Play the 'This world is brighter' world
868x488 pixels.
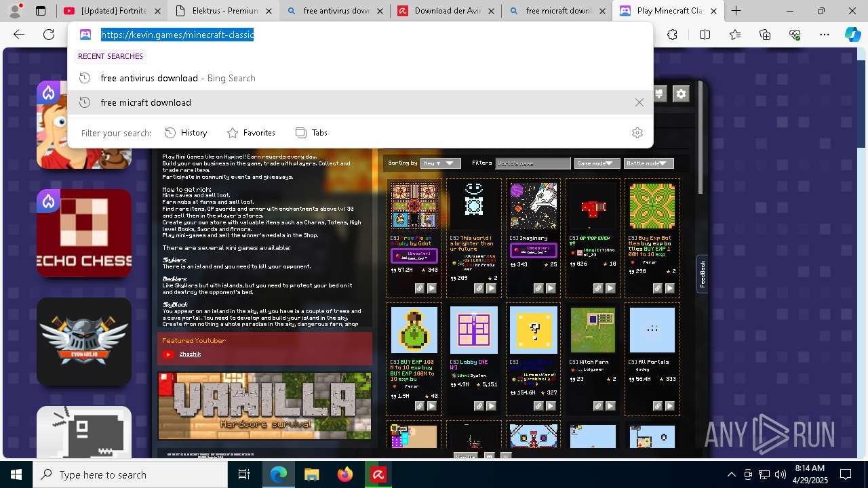pos(491,288)
